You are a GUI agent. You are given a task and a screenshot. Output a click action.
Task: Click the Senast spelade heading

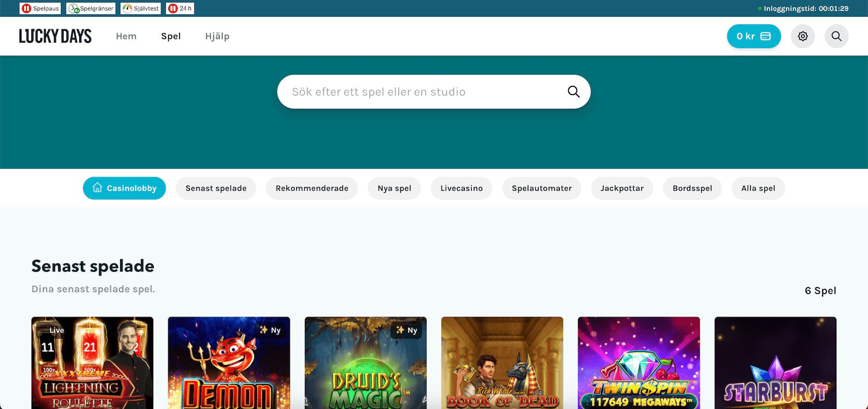click(93, 266)
